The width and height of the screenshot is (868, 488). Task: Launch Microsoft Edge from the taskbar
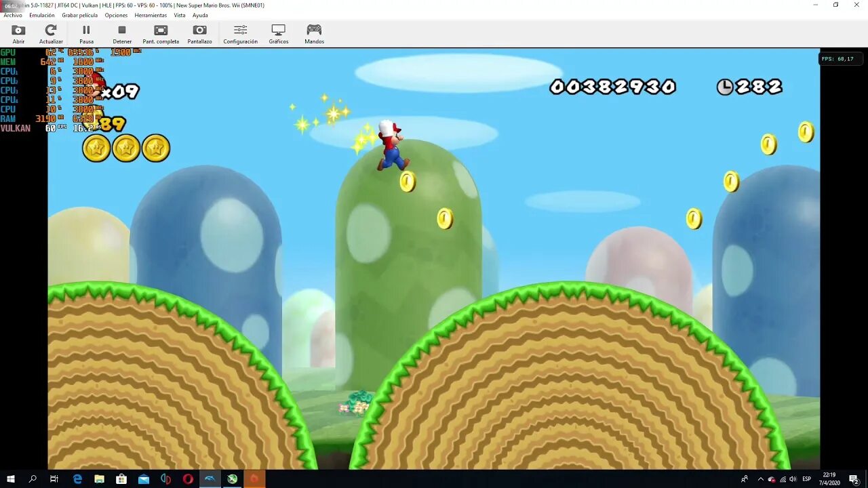click(77, 479)
